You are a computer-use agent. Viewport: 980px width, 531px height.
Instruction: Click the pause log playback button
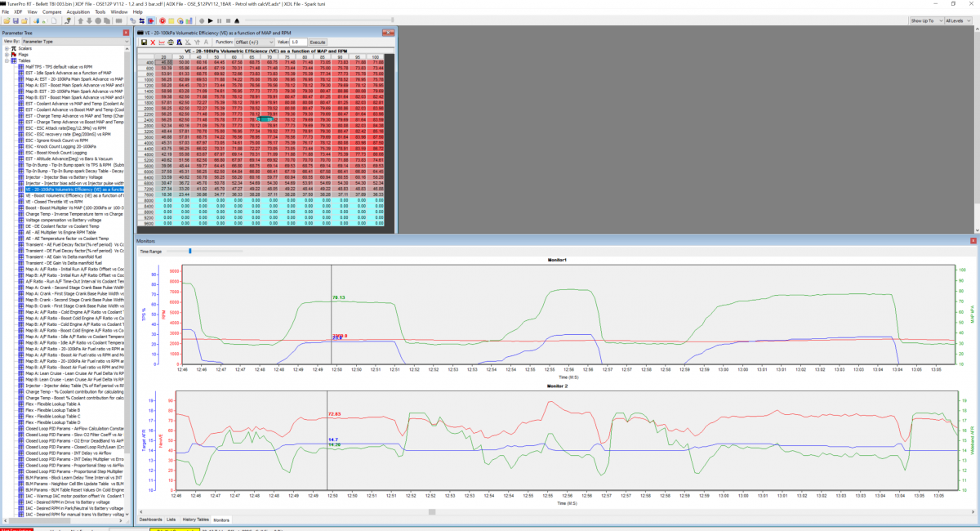point(220,20)
